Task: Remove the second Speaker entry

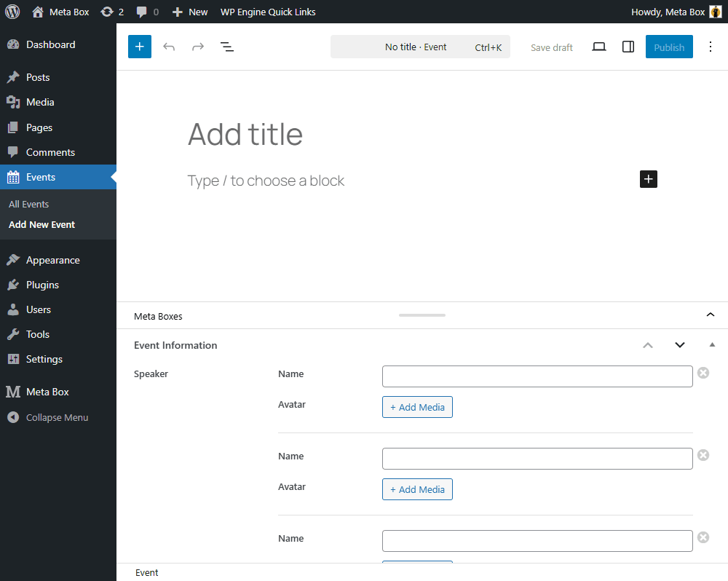Action: 703,455
